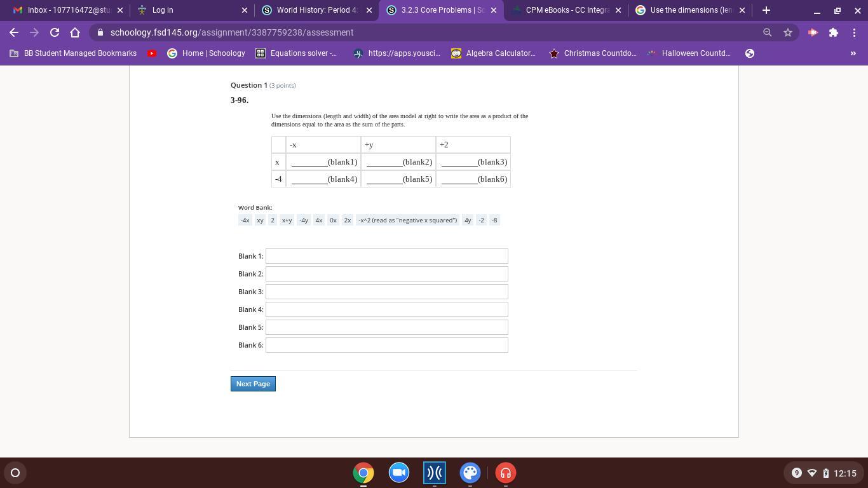Open the Extensions puzzle icon

click(x=833, y=32)
